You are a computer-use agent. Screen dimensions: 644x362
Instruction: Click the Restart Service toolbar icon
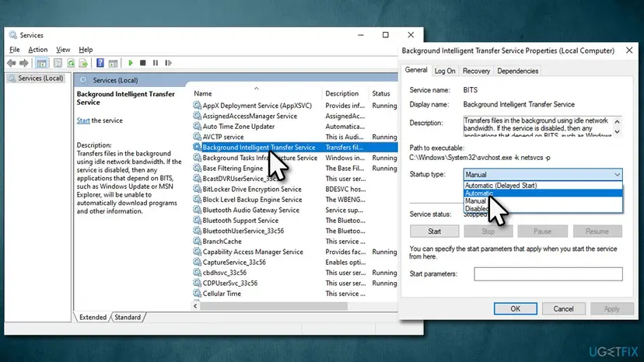pos(168,63)
